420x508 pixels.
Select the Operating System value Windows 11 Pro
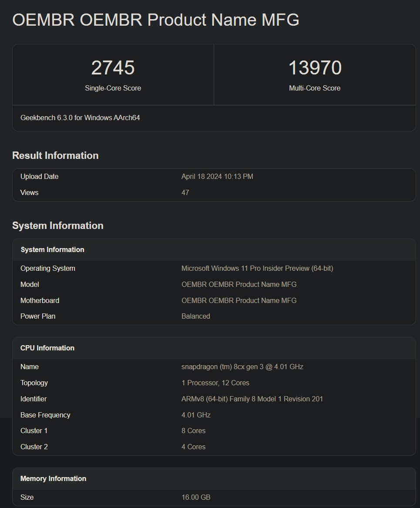click(257, 268)
